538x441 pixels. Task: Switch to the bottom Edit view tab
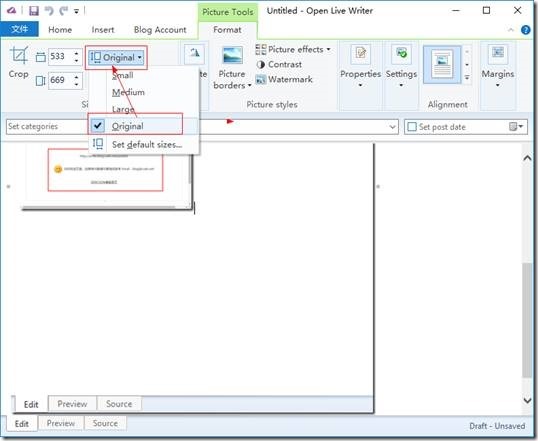click(22, 424)
